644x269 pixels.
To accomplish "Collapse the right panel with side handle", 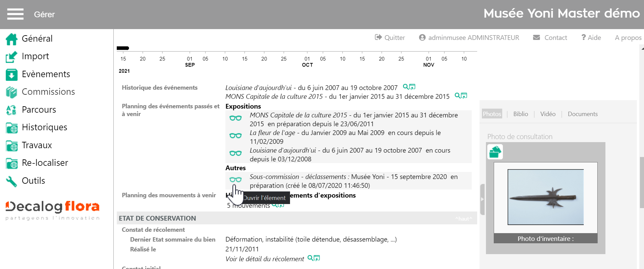I will coord(482,199).
